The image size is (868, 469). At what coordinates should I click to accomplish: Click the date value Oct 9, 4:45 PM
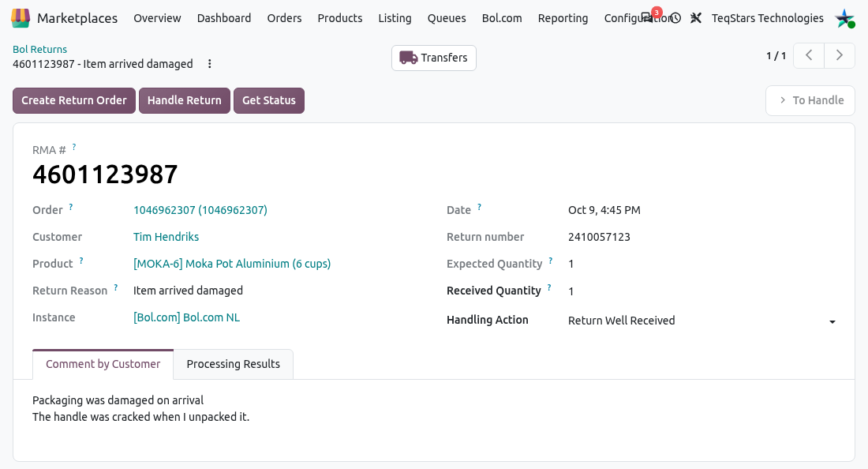(604, 210)
